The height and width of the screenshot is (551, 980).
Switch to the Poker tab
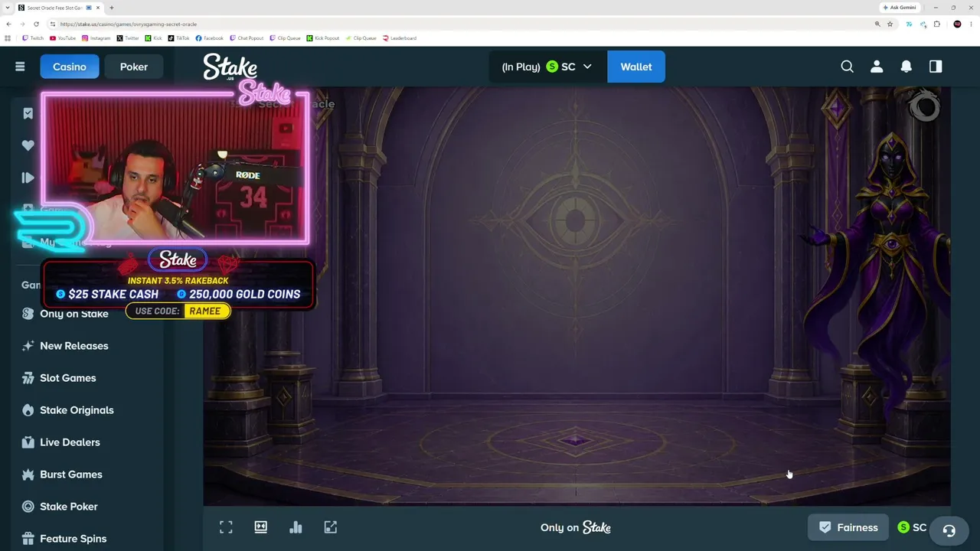click(134, 67)
